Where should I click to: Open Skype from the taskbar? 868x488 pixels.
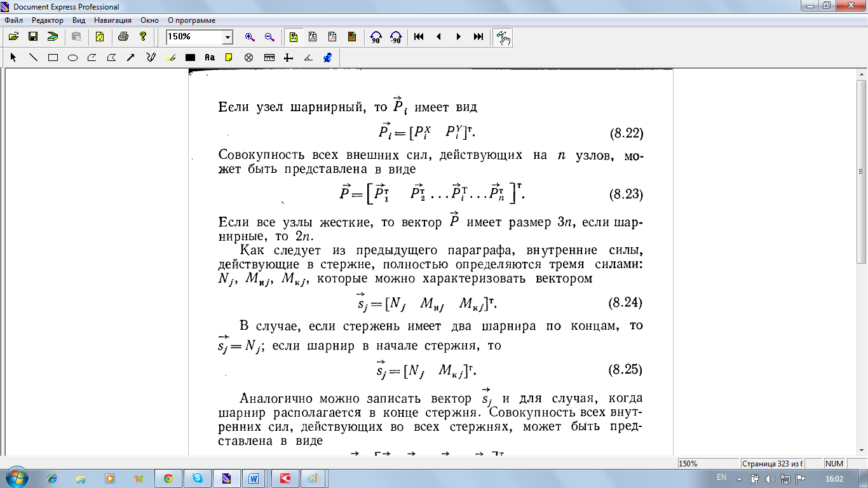pos(197,478)
